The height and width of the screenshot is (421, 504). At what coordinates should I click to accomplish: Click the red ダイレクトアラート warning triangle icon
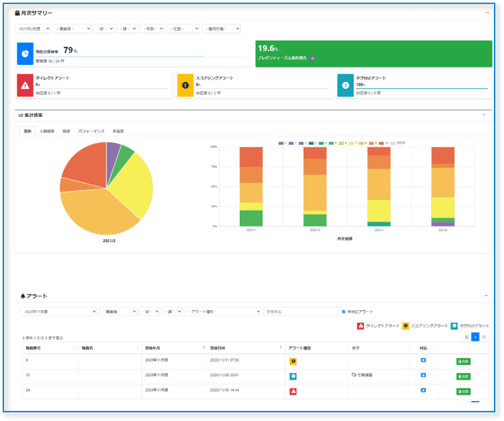coord(25,86)
